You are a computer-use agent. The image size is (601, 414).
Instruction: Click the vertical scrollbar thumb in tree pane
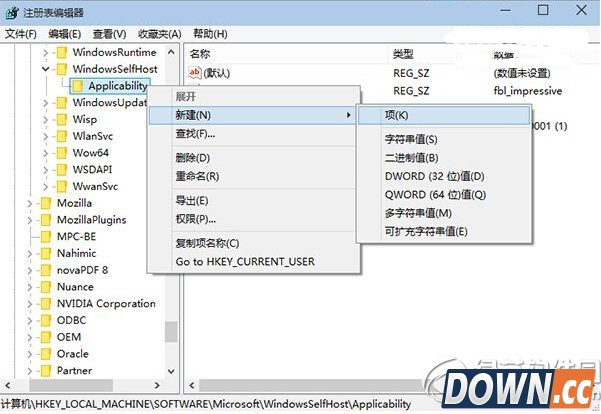coord(171,331)
